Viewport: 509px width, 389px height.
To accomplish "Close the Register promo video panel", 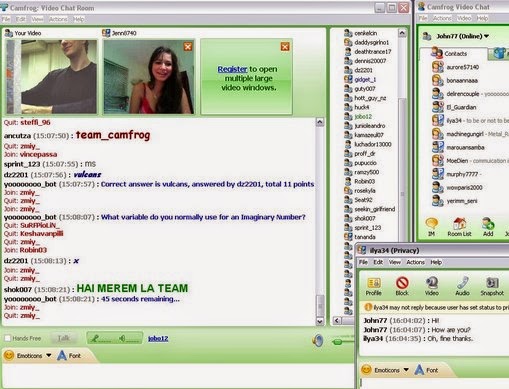I will pos(285,47).
